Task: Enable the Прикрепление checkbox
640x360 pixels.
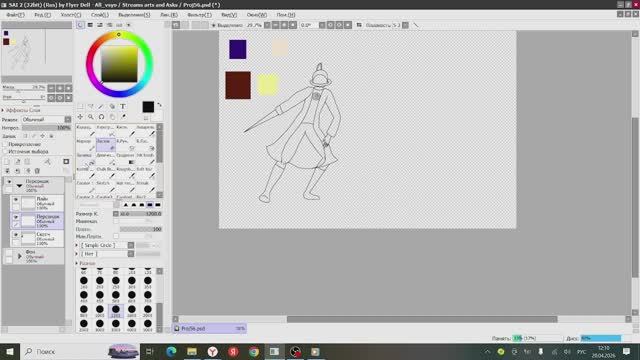Action: tap(5, 144)
